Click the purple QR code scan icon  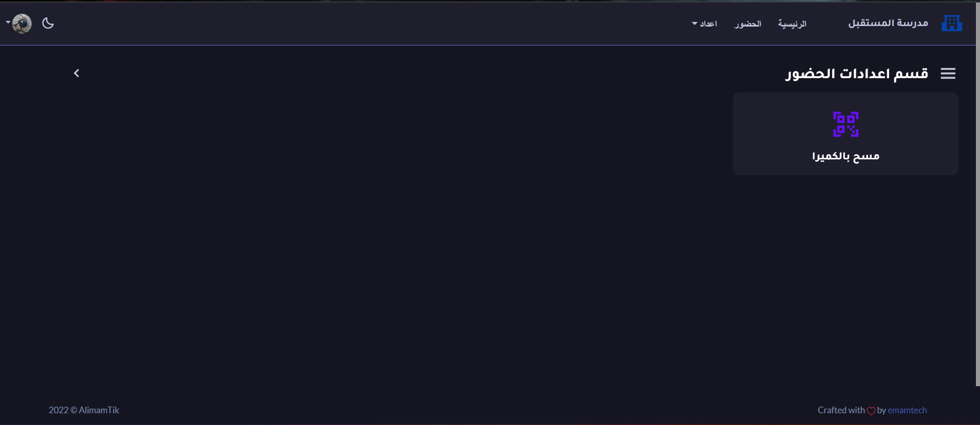[846, 124]
